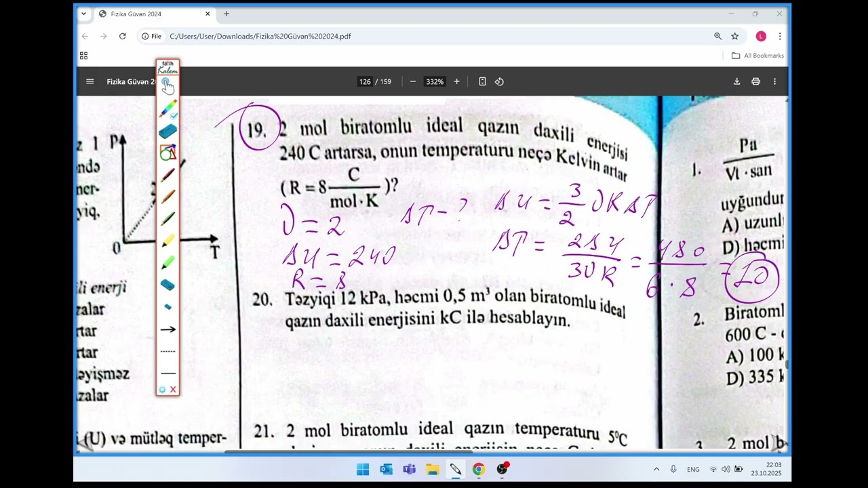Image resolution: width=868 pixels, height=488 pixels.
Task: Select the multicolor pen with checkmark
Action: pyautogui.click(x=167, y=108)
